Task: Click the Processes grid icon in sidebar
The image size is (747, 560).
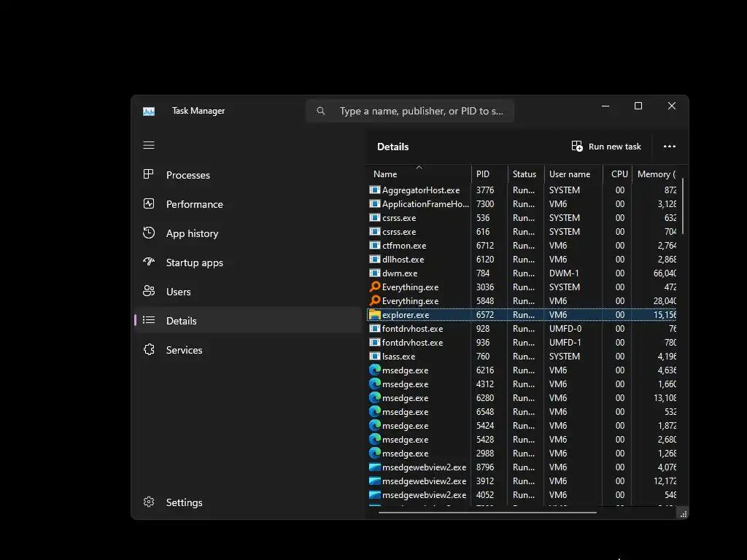Action: coord(149,174)
